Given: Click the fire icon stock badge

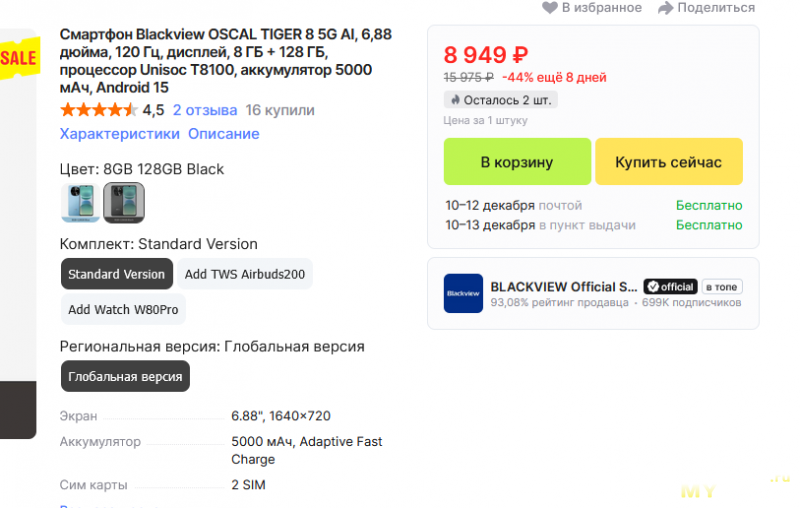Looking at the screenshot, I should pyautogui.click(x=455, y=100).
